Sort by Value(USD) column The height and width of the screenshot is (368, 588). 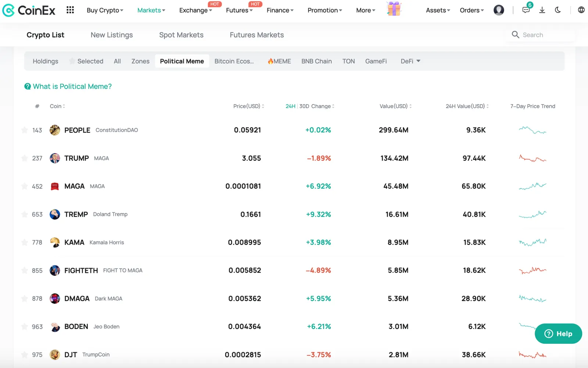(x=395, y=106)
